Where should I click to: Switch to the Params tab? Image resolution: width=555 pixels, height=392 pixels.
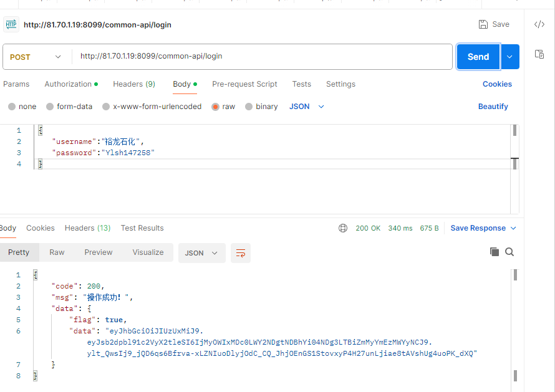point(16,84)
